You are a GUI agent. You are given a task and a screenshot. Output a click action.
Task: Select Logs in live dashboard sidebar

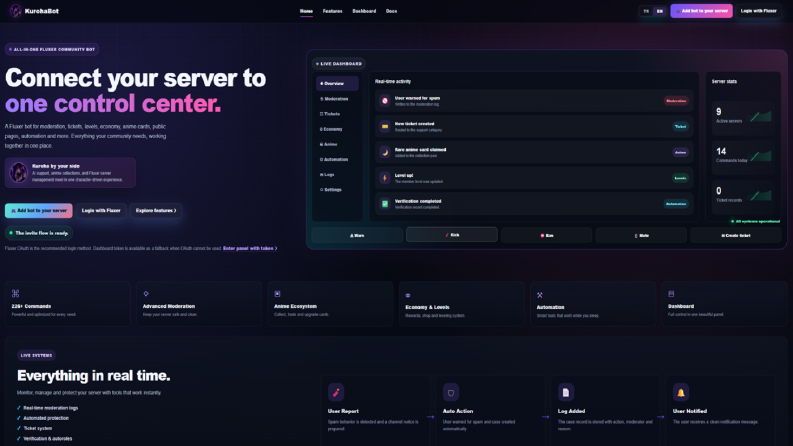click(337, 174)
